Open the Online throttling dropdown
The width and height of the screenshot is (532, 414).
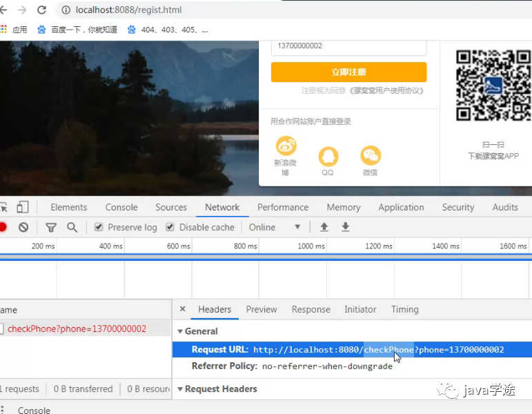(x=275, y=227)
